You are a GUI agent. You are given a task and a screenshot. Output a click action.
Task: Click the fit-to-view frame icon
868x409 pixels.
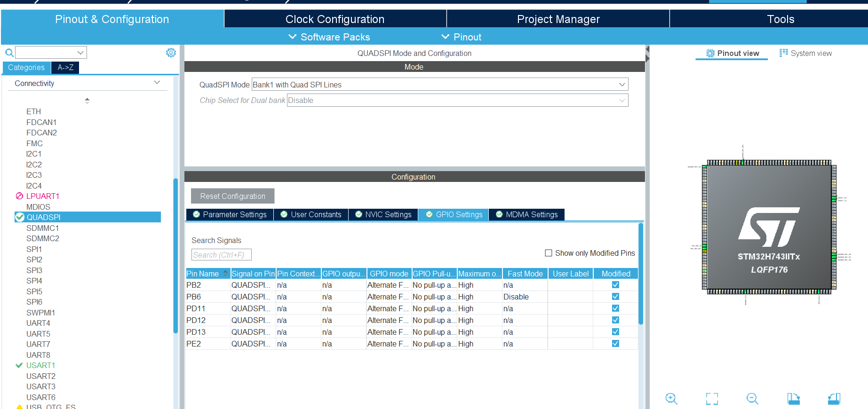coord(712,399)
